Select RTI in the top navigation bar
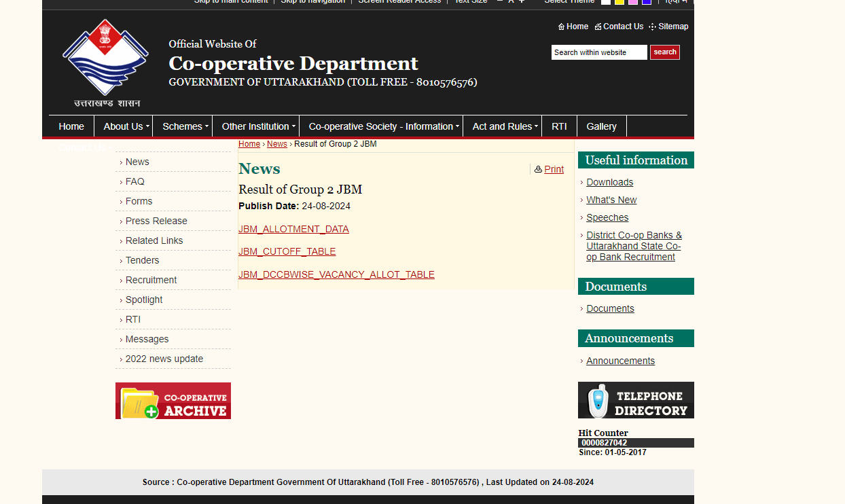Viewport: 845px width, 504px height. 559,126
